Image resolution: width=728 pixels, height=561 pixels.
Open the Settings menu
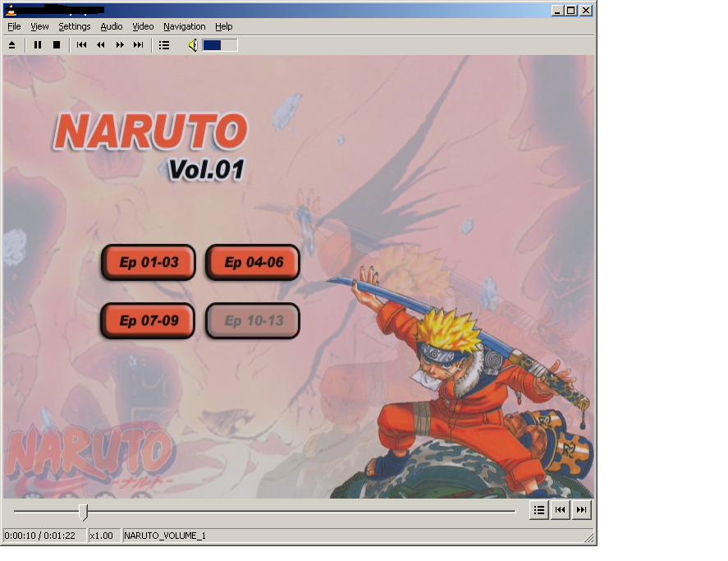point(75,26)
